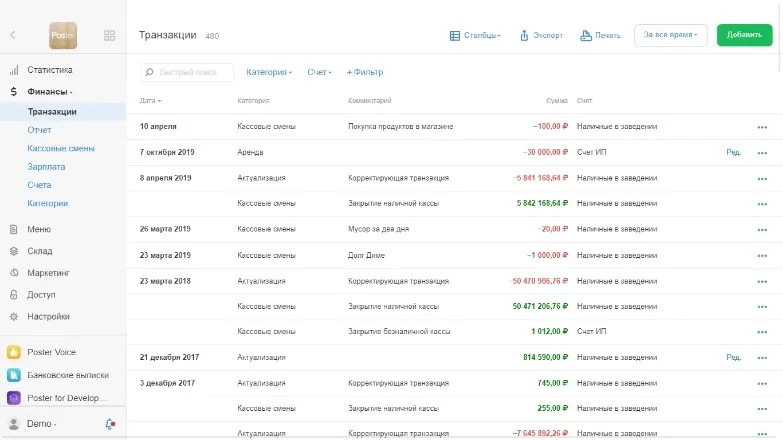Viewport: 783px width, 440px height.
Task: Click the Finances dollar sign icon
Action: [x=14, y=91]
